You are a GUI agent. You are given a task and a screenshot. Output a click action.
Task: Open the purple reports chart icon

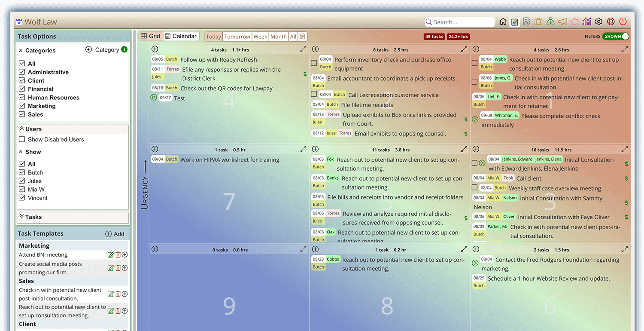click(x=587, y=22)
